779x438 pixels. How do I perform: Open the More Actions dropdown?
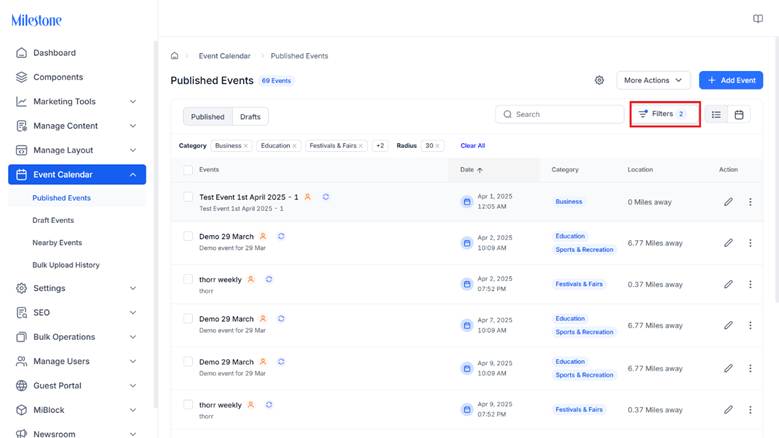[x=653, y=80]
